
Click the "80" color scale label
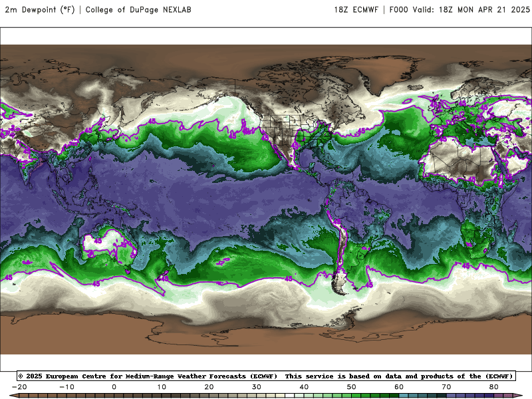[x=494, y=387]
